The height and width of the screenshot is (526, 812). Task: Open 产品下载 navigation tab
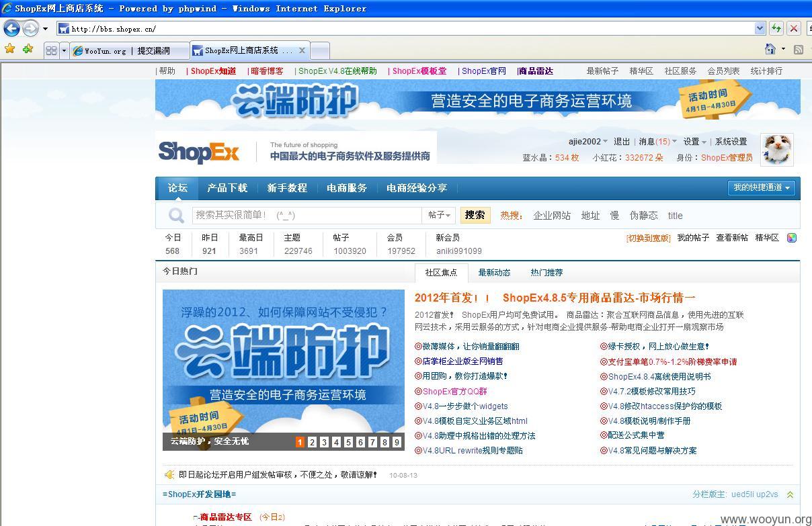pos(227,188)
